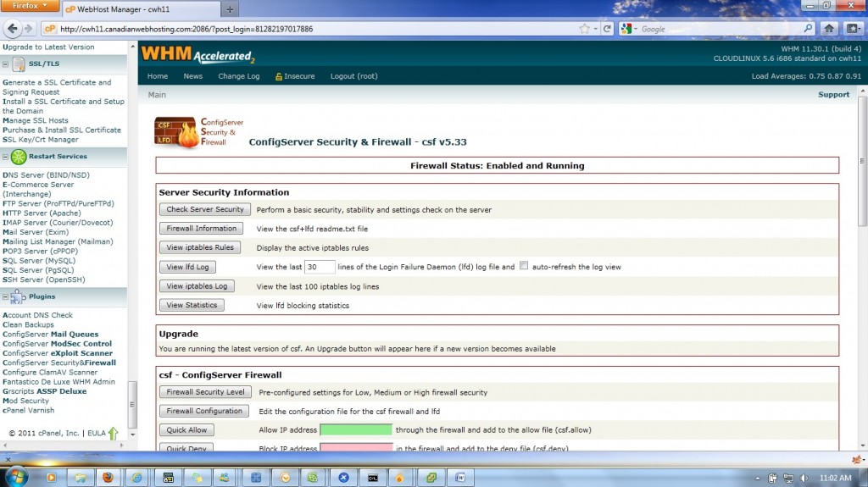Click the Google search box
Image resolution: width=868 pixels, height=487 pixels.
[720, 29]
